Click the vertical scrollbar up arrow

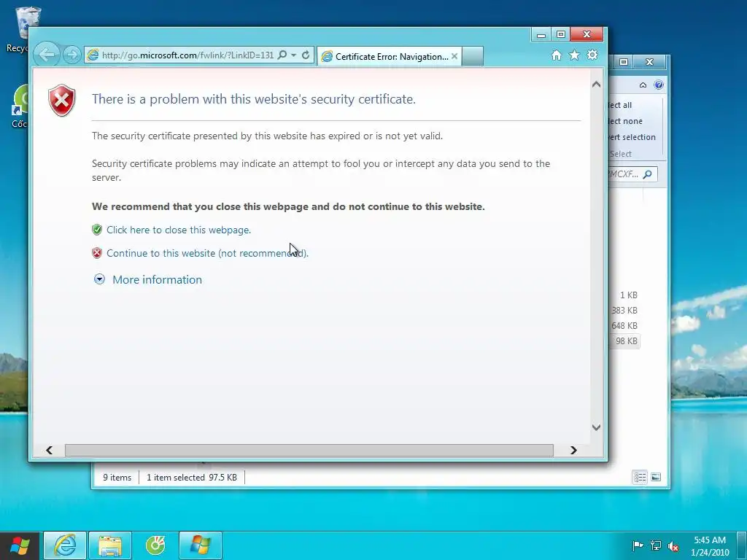pos(596,85)
